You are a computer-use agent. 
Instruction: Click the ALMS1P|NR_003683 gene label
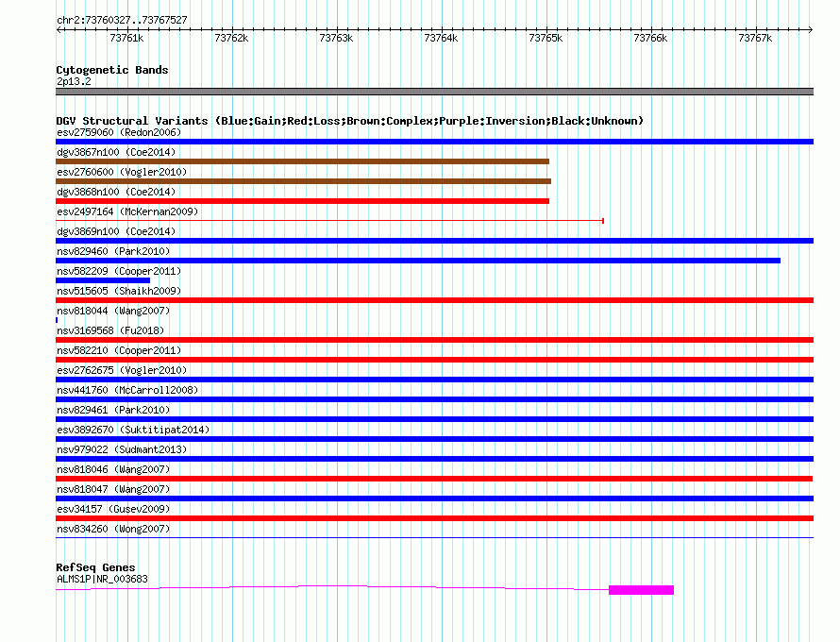pos(102,579)
